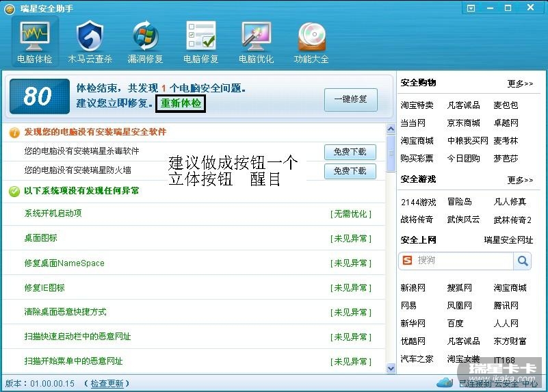Click the Sogou S logo icon
This screenshot has height=392, width=548.
(407, 260)
